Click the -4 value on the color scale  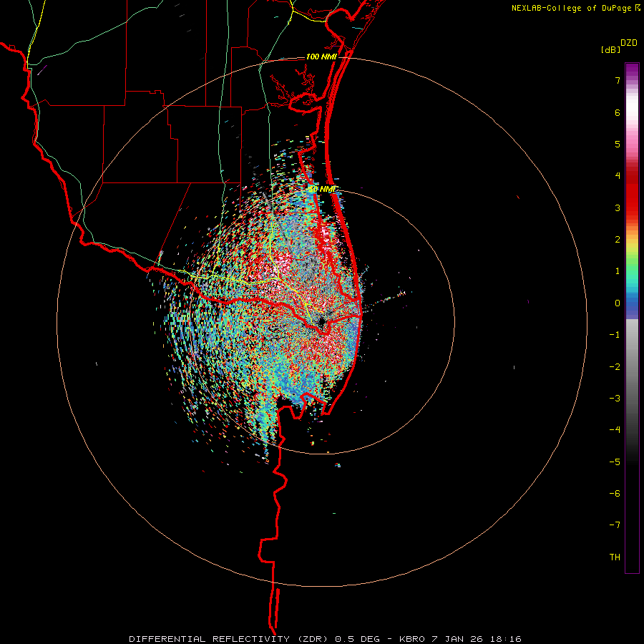[x=615, y=430]
